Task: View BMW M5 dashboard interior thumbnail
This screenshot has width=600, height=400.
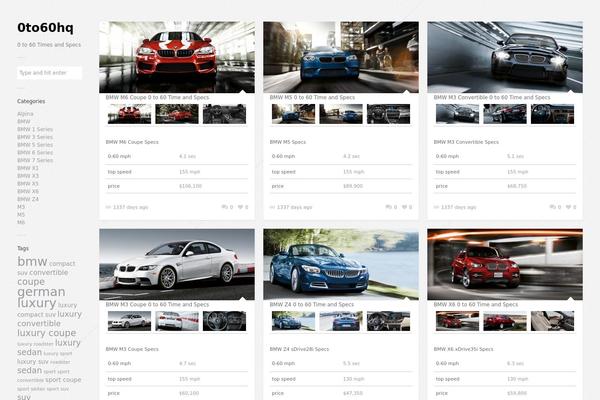Action: coord(388,114)
